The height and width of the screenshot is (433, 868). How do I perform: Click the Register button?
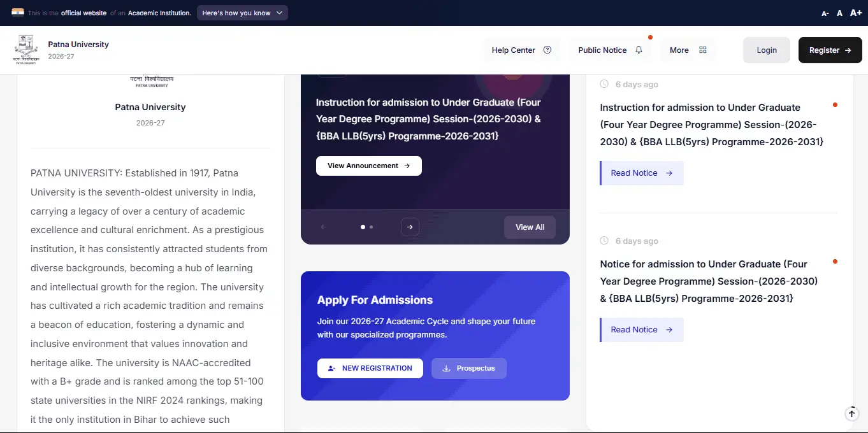click(830, 50)
